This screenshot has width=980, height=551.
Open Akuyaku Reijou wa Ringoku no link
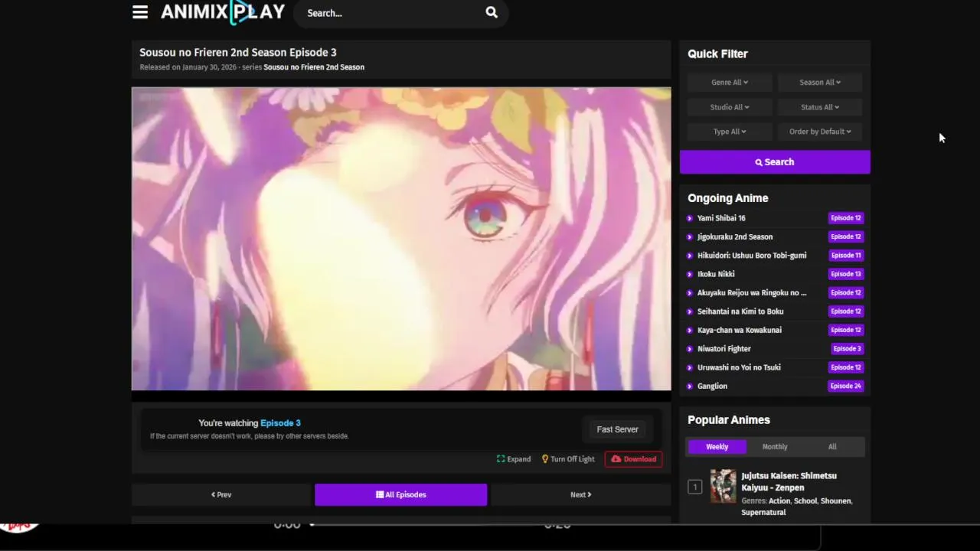pos(752,292)
